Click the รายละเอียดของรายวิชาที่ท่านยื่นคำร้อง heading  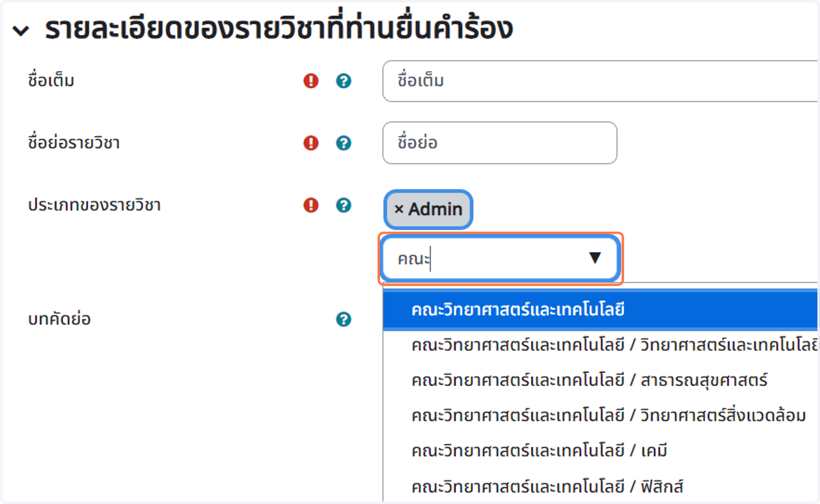(x=279, y=29)
